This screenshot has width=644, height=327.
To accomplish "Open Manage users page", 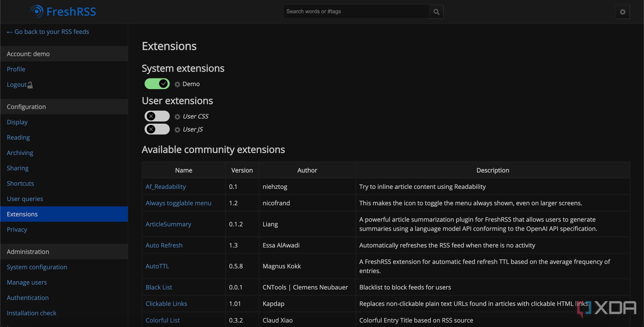I will pyautogui.click(x=27, y=282).
